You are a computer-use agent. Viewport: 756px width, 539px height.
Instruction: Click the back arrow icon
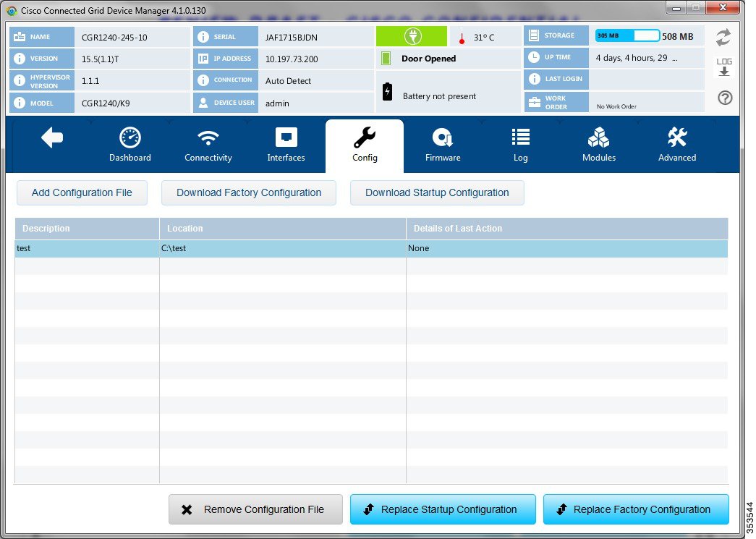pyautogui.click(x=52, y=138)
